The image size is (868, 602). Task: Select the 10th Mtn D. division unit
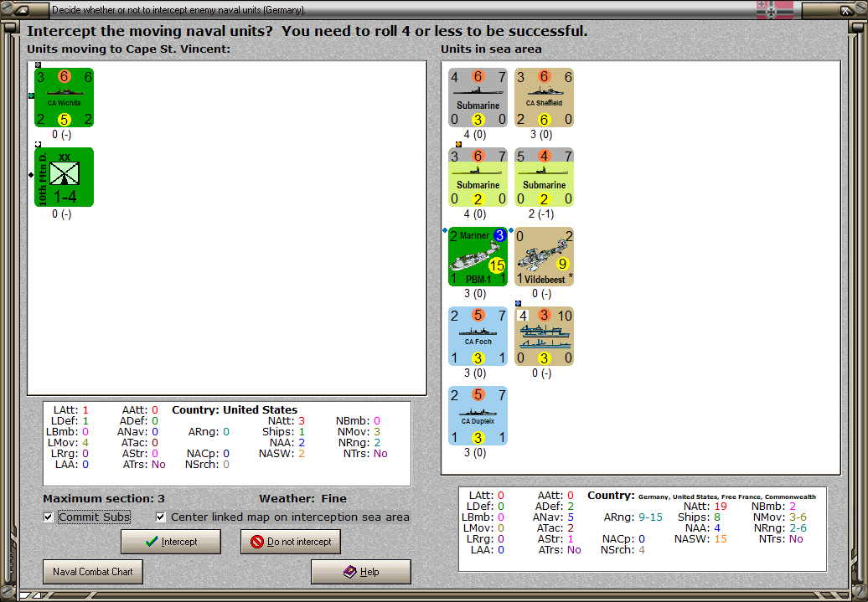[65, 177]
